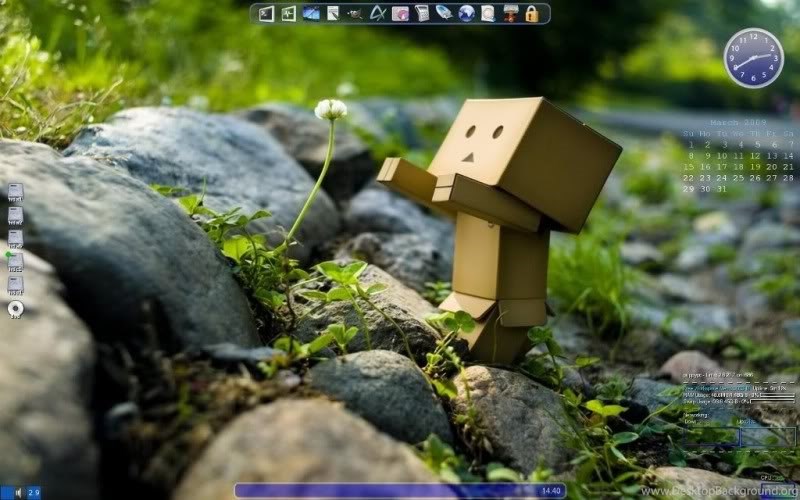Image resolution: width=800 pixels, height=500 pixels.
Task: Lock the screen with the padlock icon
Action: pos(532,14)
